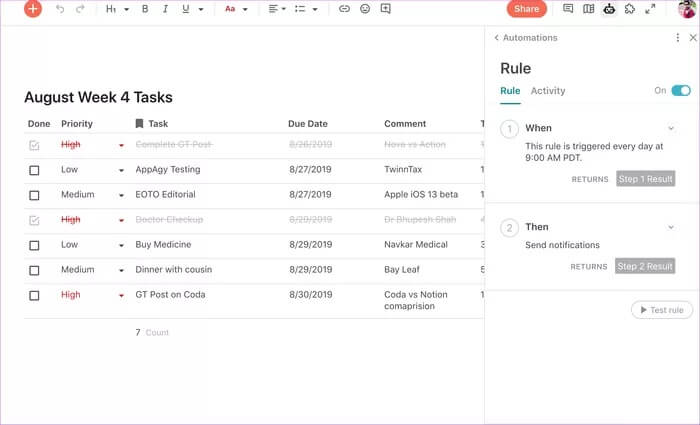The width and height of the screenshot is (700, 425).
Task: Click the 7 Count summary
Action: click(x=152, y=332)
